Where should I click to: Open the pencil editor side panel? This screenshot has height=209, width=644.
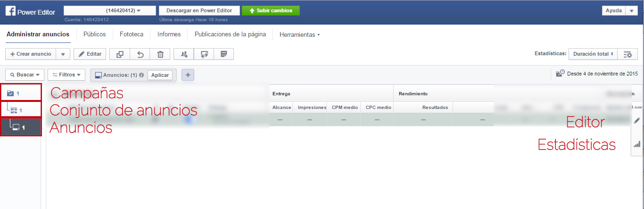pos(637,121)
